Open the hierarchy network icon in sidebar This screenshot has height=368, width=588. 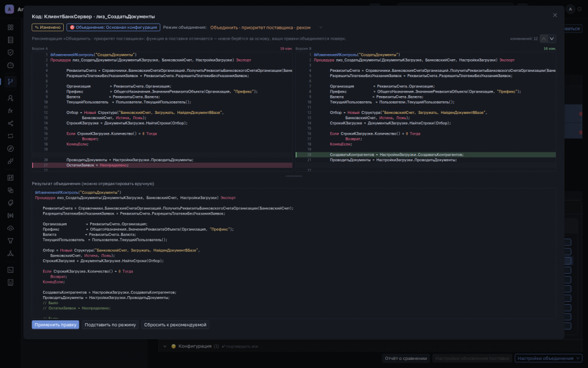point(10,254)
